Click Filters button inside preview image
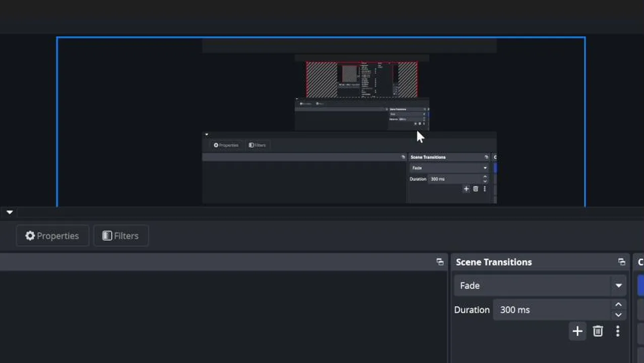 (x=257, y=145)
